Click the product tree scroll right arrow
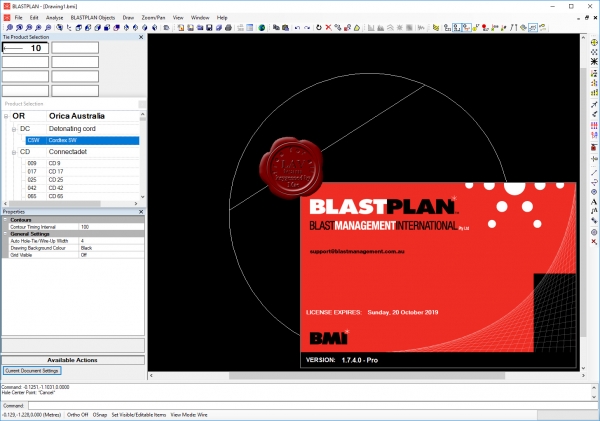This screenshot has width=600, height=421. tap(136, 204)
